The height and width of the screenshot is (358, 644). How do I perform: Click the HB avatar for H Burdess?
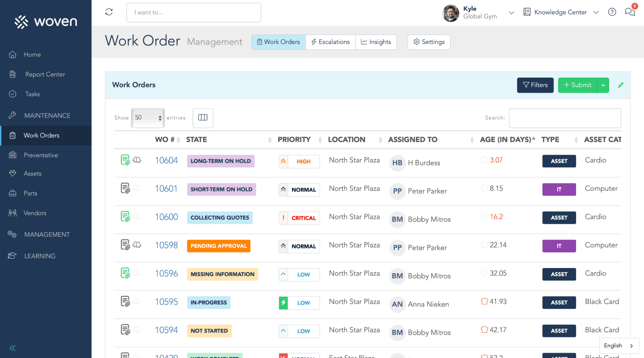[x=397, y=163]
